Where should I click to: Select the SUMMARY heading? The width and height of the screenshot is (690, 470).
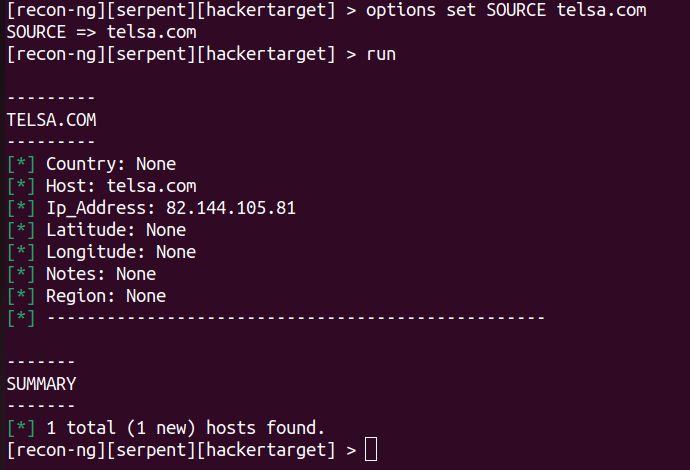[x=41, y=384]
